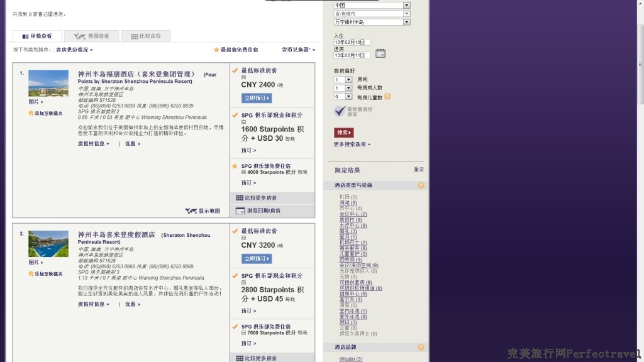Click 比较更多房价 grid icon for Sheraton Shenzhou
Screen dimensions: 644x362
(x=240, y=358)
